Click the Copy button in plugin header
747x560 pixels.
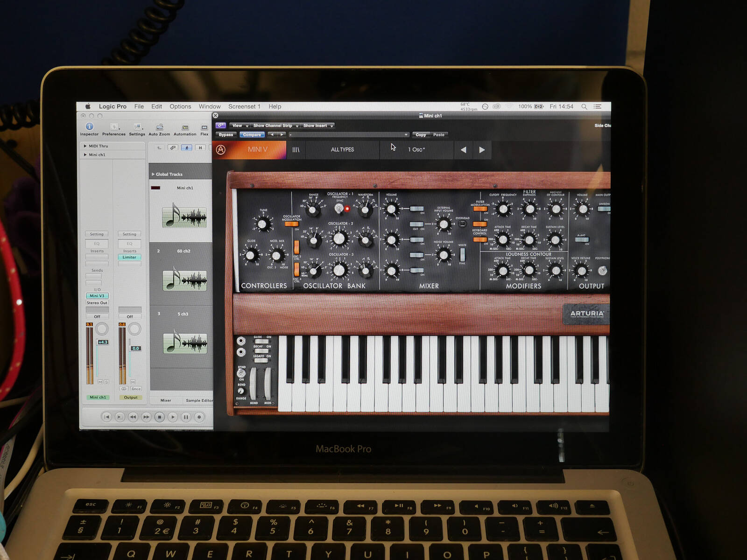point(421,134)
